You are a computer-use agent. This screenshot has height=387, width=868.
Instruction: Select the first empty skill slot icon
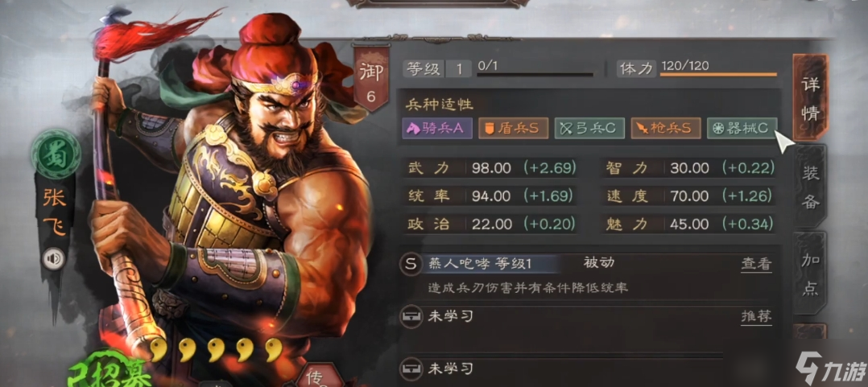(410, 317)
